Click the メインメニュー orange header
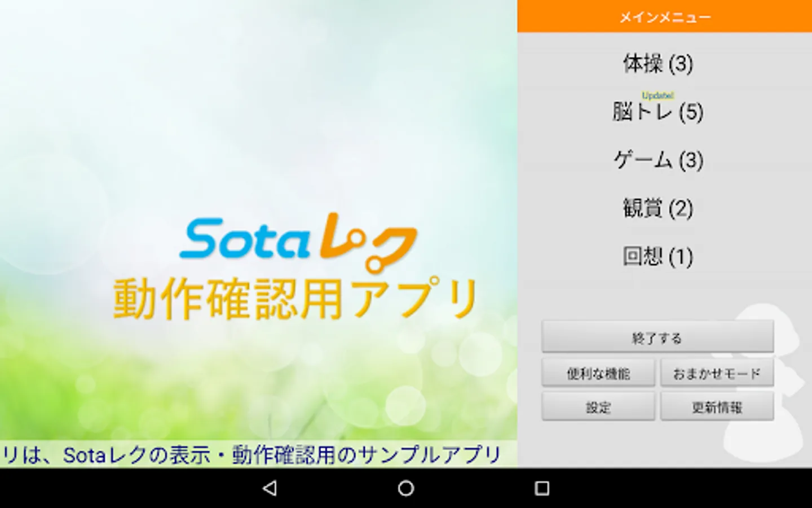Image resolution: width=812 pixels, height=508 pixels. [x=665, y=16]
